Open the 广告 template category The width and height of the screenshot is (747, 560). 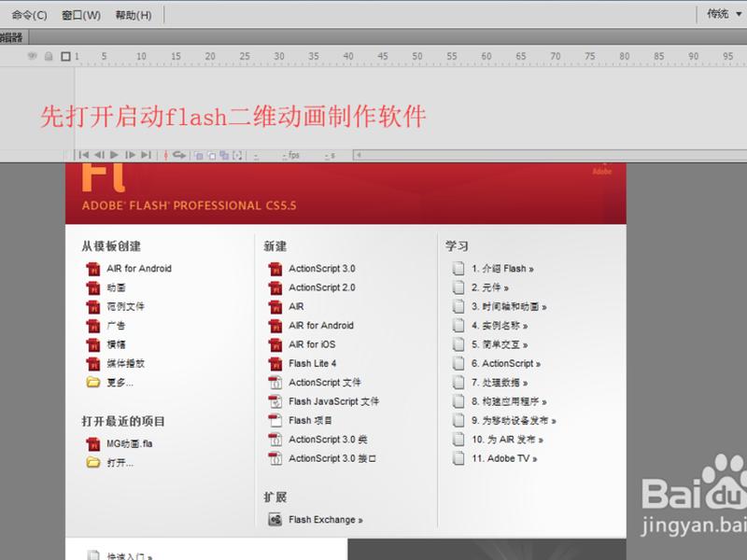tap(116, 326)
